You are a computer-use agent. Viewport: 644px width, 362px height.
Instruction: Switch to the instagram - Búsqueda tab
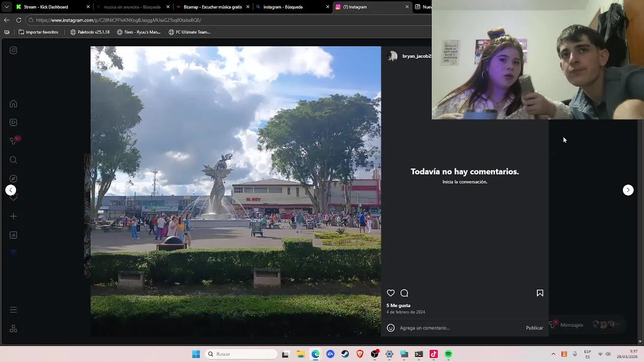pyautogui.click(x=292, y=7)
